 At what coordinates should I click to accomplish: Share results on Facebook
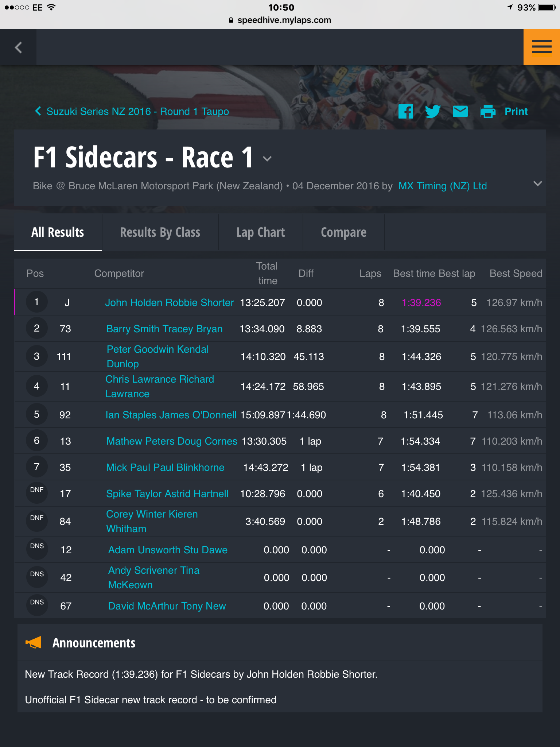pyautogui.click(x=406, y=111)
